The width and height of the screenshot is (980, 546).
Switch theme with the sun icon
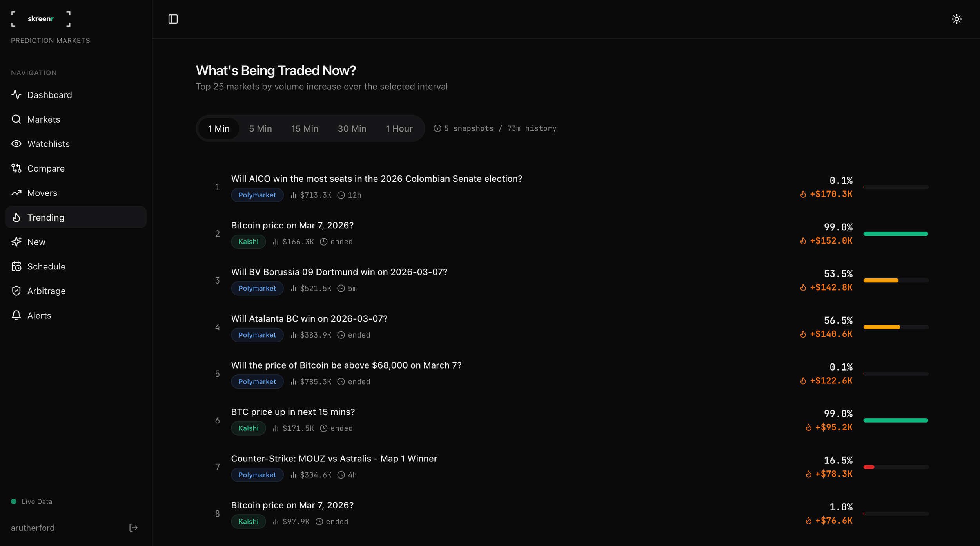tap(956, 19)
